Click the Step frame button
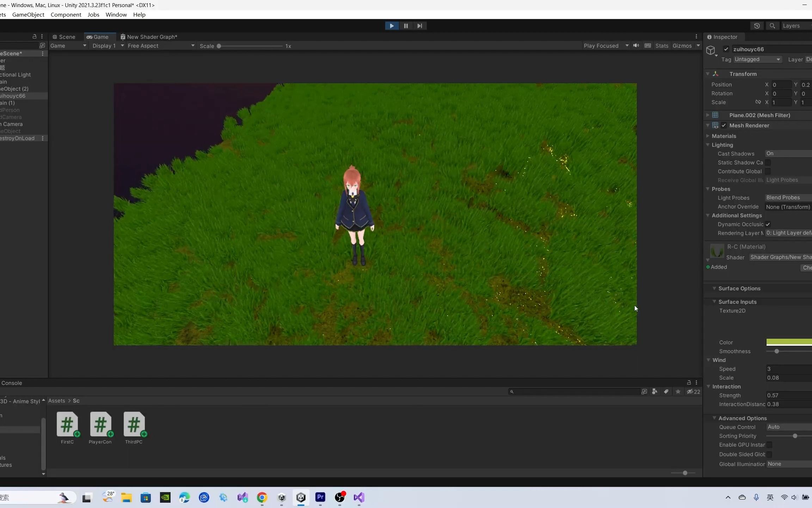 [x=419, y=26]
